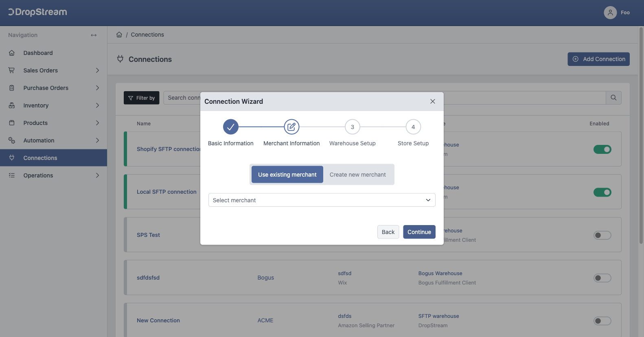Expand the Sales Orders submenu chevron
Screen dimensions: 644x337
97,70
